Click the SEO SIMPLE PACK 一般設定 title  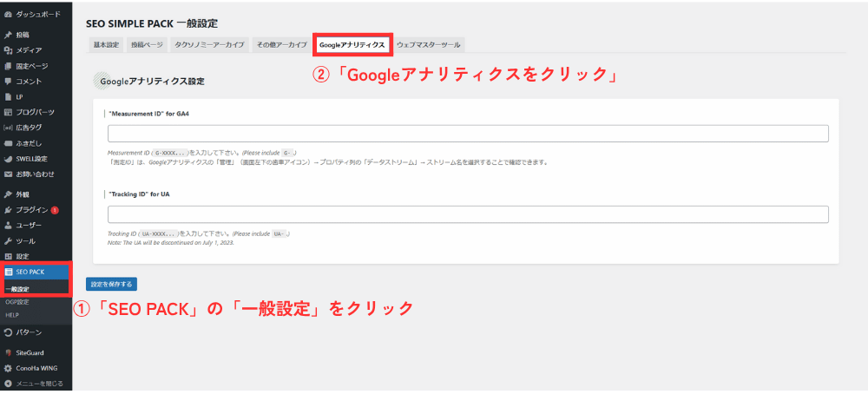click(x=152, y=23)
